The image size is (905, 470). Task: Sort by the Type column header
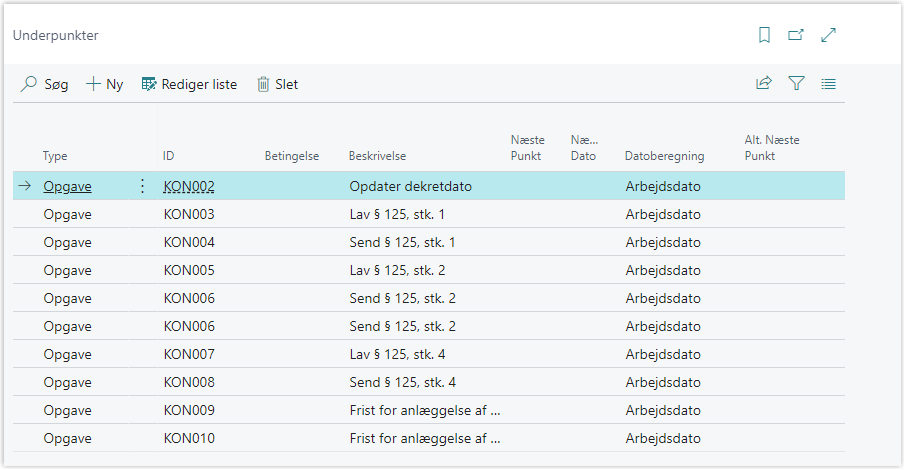click(x=55, y=156)
